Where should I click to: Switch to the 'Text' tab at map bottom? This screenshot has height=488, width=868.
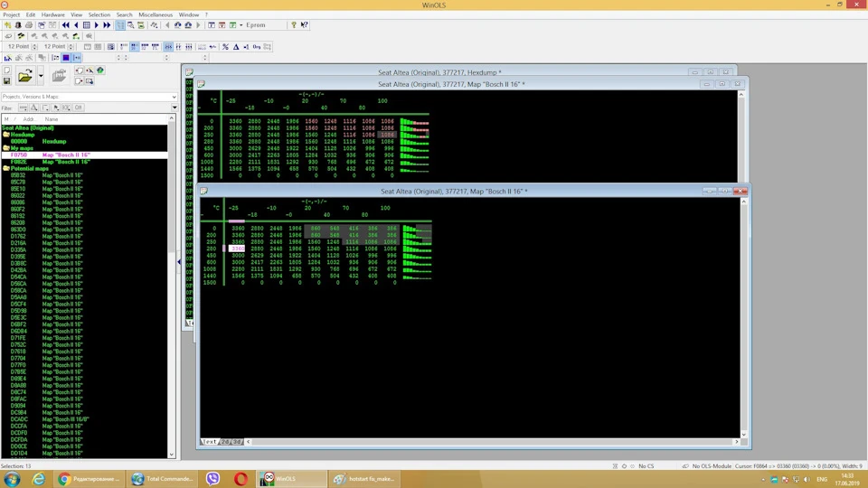210,442
